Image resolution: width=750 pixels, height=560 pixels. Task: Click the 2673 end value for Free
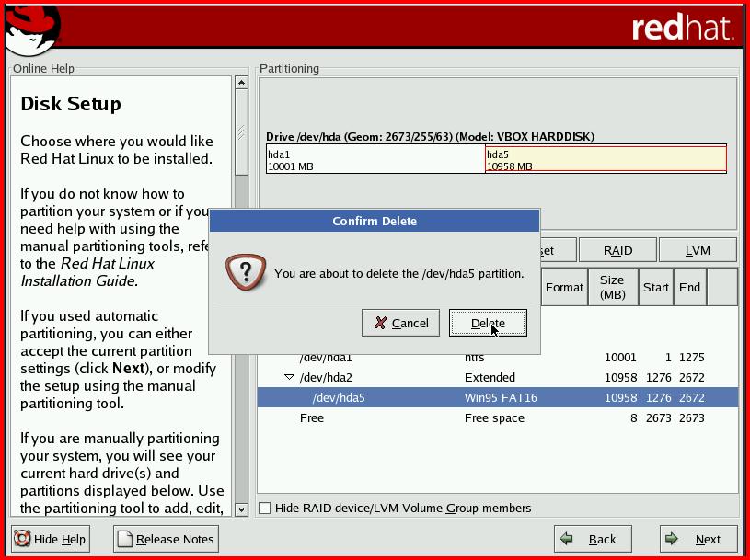pos(692,418)
